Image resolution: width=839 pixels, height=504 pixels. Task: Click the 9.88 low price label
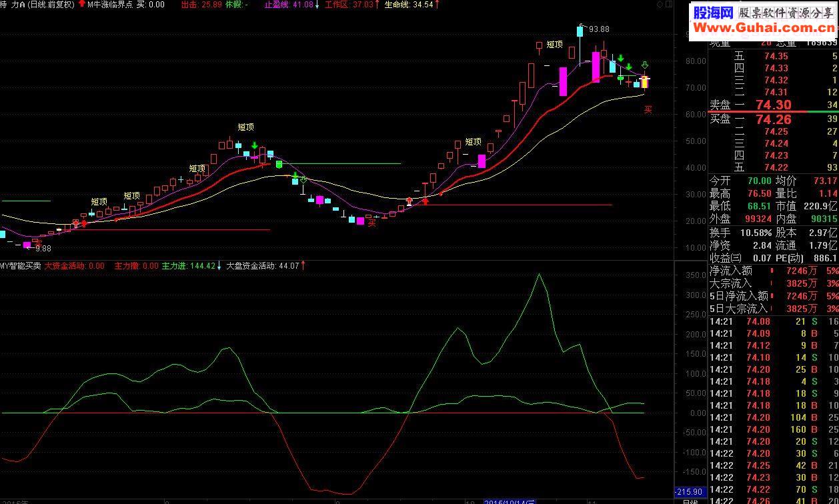click(43, 248)
